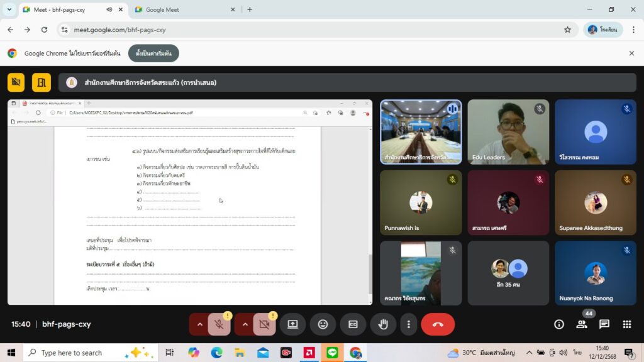This screenshot has width=644, height=362.
Task: Open the Chrome tab search dropdown
Action: [9, 9]
